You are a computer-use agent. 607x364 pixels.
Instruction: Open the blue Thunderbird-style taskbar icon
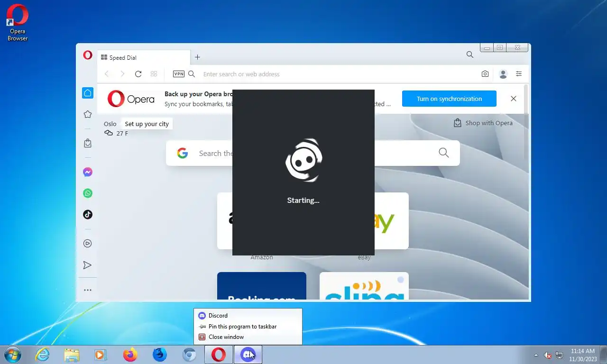click(x=160, y=355)
